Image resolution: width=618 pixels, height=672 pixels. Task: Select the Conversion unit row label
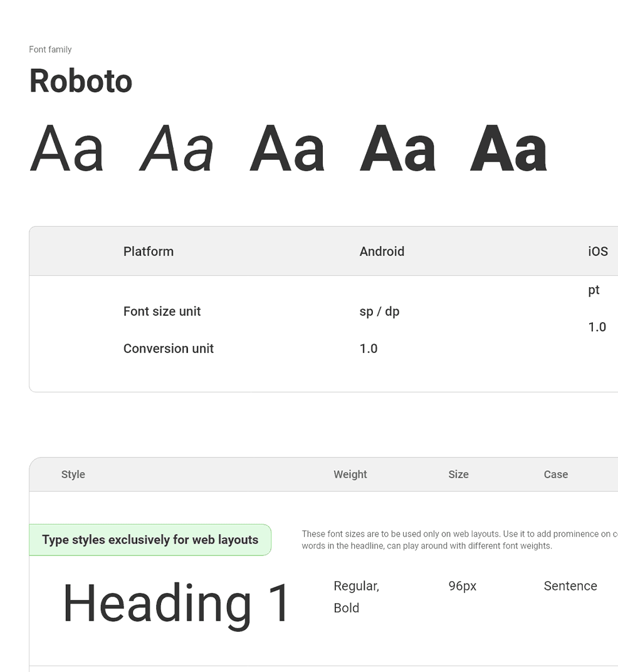point(169,349)
